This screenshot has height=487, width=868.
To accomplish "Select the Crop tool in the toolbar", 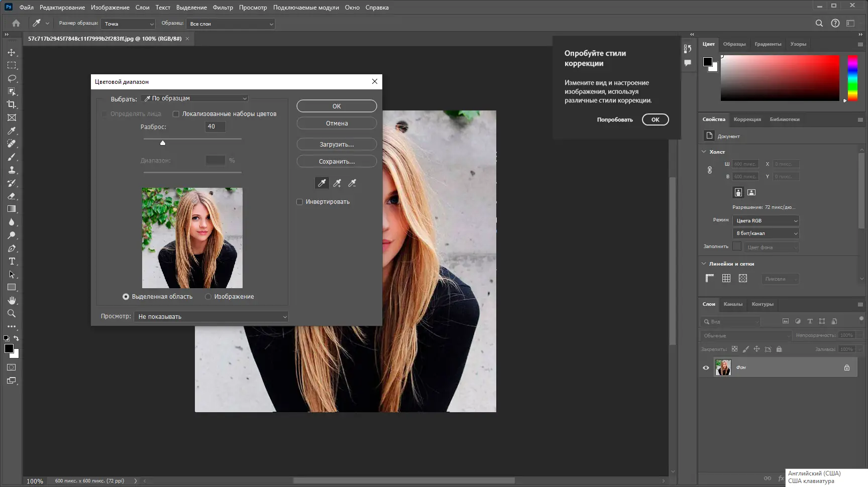I will pos(12,104).
